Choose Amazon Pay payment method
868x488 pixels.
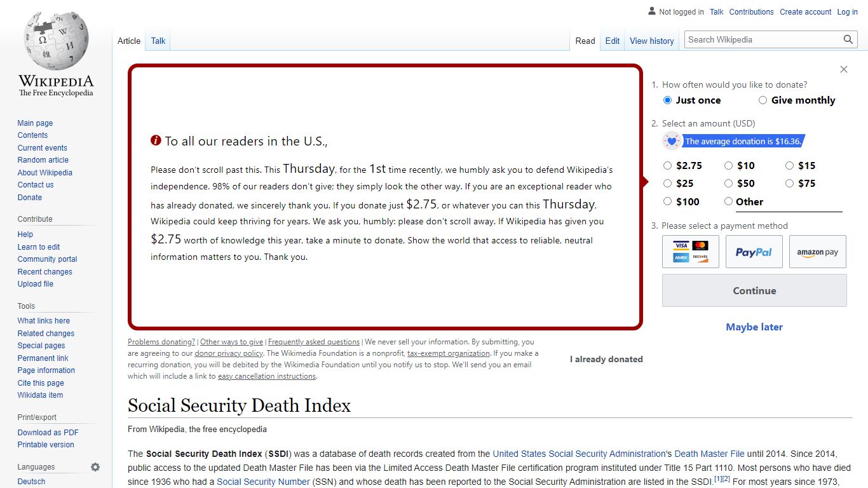click(x=818, y=252)
